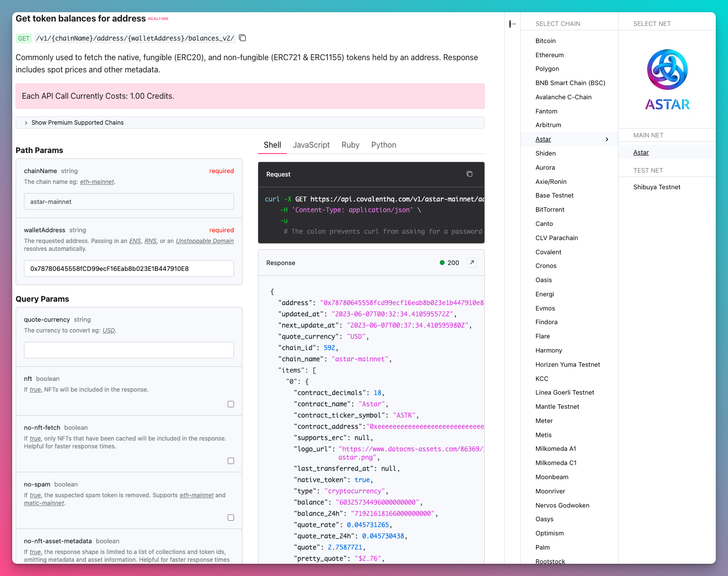Screen dimensions: 728x576
Task: Choose Nervos Godwoken
Action: click(562, 506)
